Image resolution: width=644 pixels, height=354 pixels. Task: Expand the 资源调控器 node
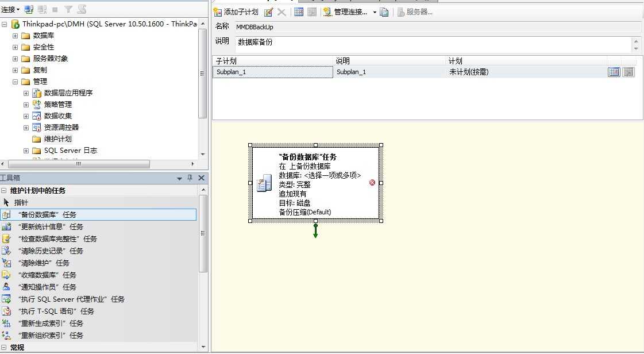(x=26, y=128)
